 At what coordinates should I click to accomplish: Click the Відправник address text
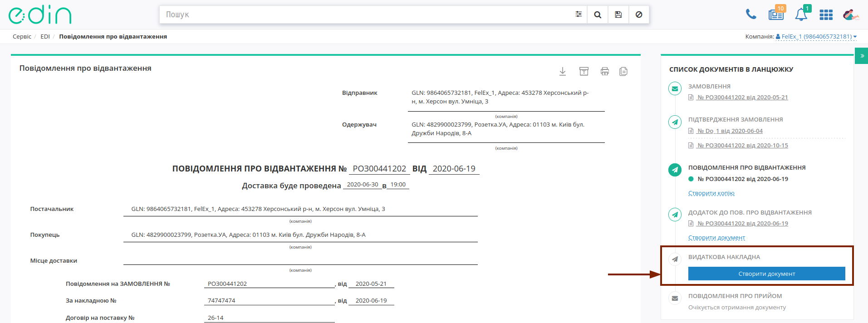click(500, 97)
